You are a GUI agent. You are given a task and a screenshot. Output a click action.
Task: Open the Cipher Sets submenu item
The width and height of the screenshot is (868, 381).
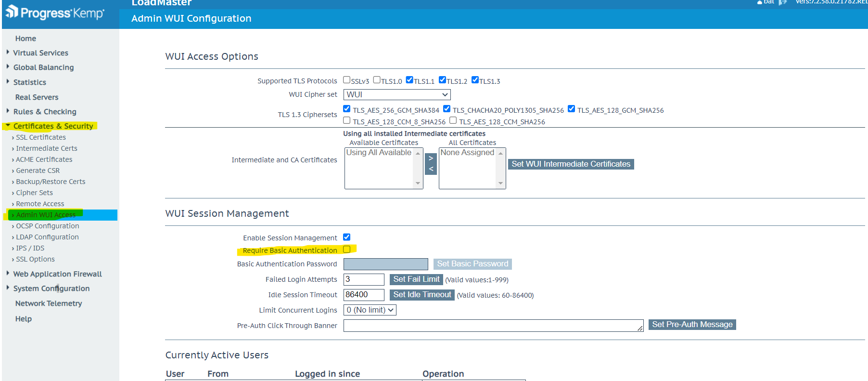tap(34, 193)
